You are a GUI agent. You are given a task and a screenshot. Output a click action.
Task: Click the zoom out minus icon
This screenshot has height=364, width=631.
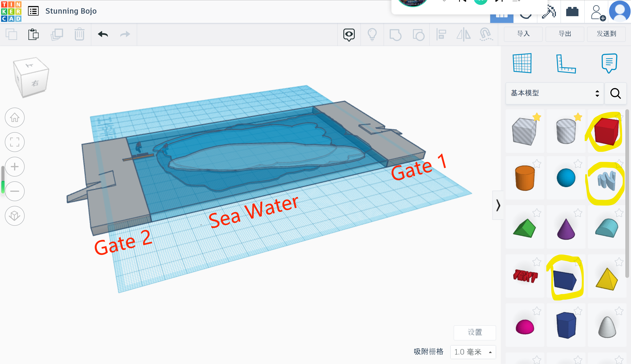15,191
